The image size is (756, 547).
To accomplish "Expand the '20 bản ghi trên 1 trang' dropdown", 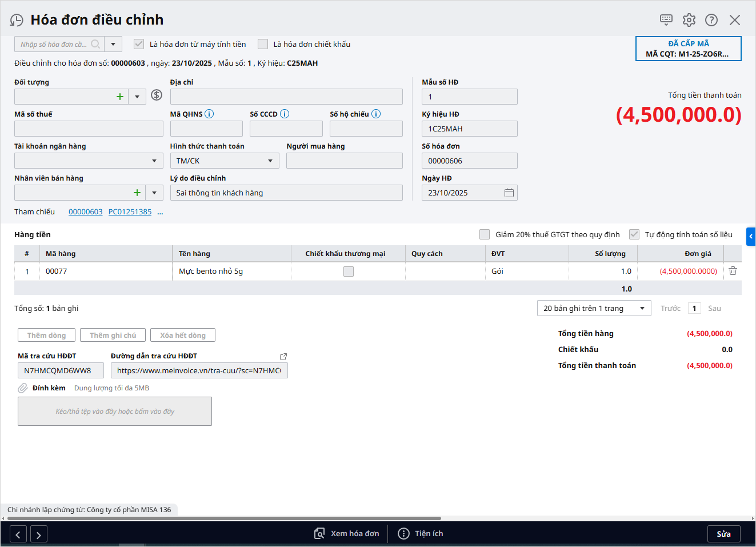I will pos(642,309).
